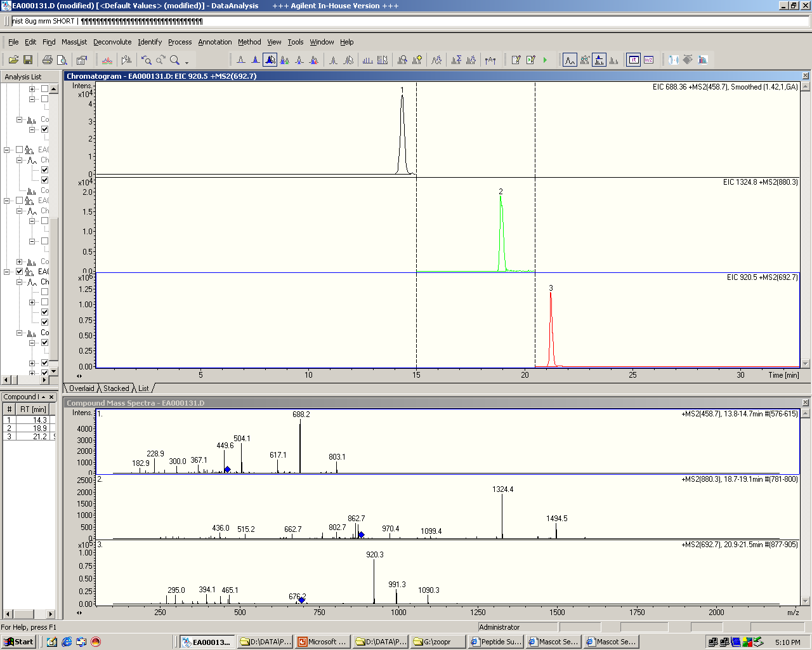Click the green run arrow icon
The height and width of the screenshot is (650, 812).
(545, 60)
